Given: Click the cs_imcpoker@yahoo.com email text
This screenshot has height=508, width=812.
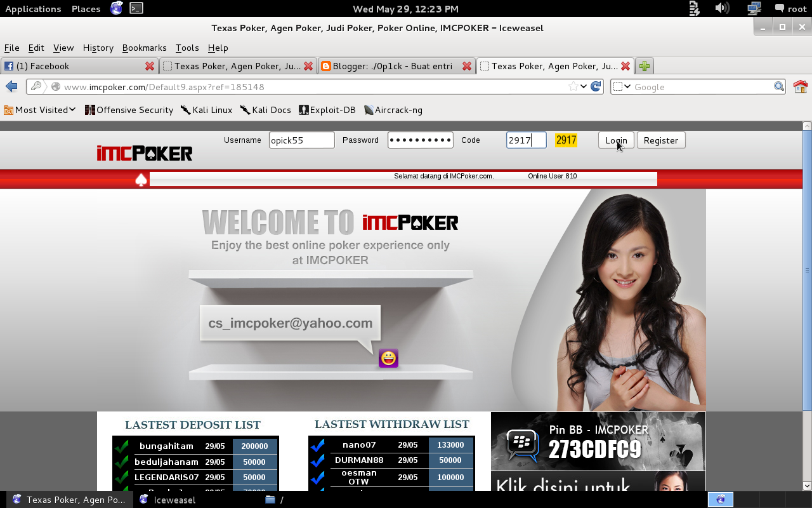Looking at the screenshot, I should point(291,323).
